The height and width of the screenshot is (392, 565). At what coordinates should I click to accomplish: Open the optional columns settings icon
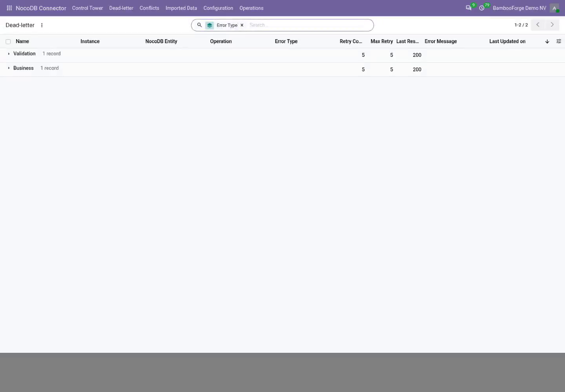559,41
